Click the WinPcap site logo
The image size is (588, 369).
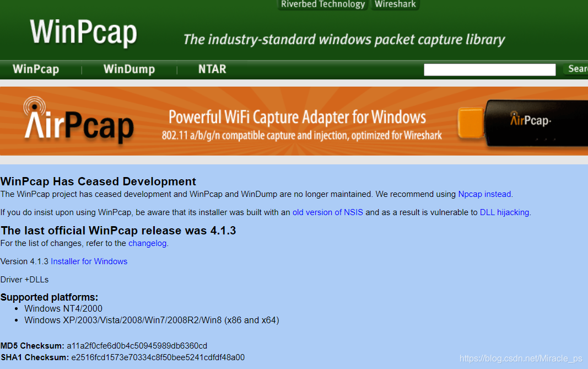[x=83, y=33]
